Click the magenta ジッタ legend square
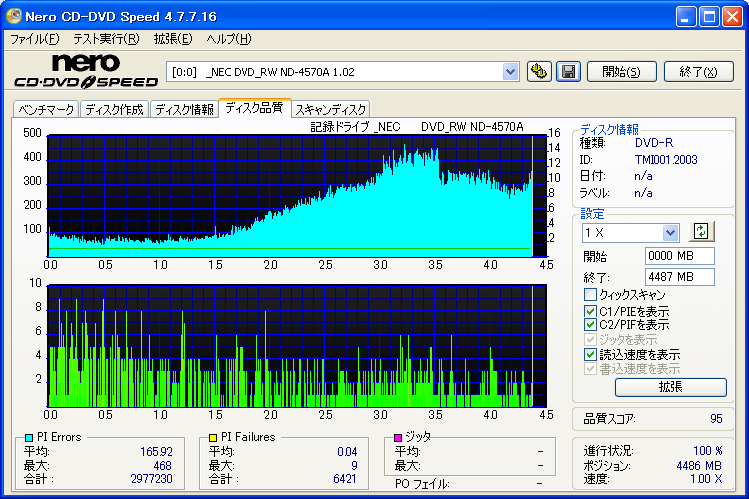This screenshot has height=499, width=749. pyautogui.click(x=397, y=437)
